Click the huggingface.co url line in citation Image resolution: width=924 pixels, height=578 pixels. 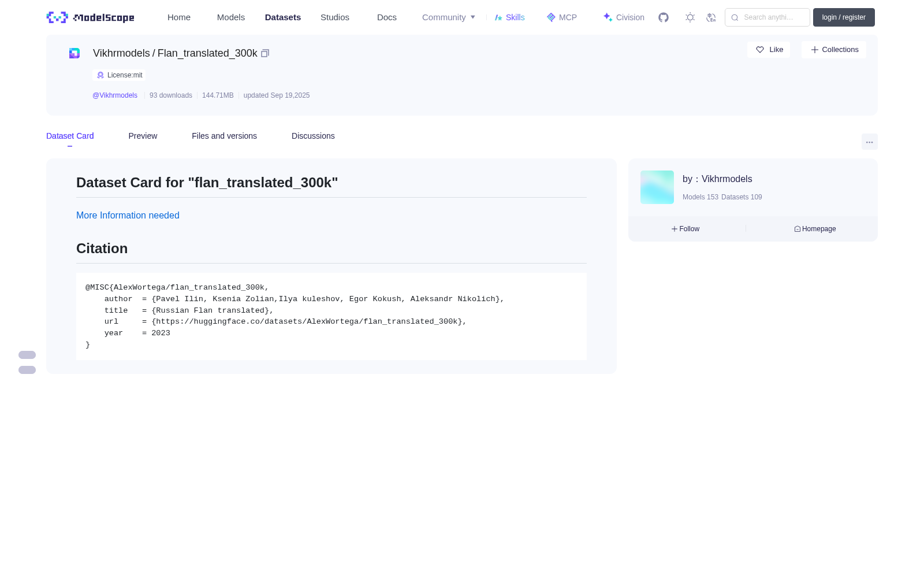[285, 321]
